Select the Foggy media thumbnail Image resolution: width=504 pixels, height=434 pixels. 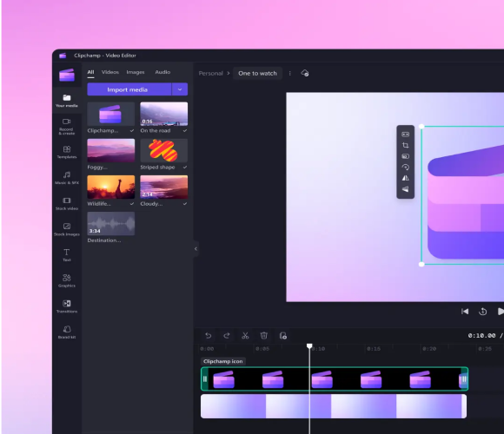[111, 150]
